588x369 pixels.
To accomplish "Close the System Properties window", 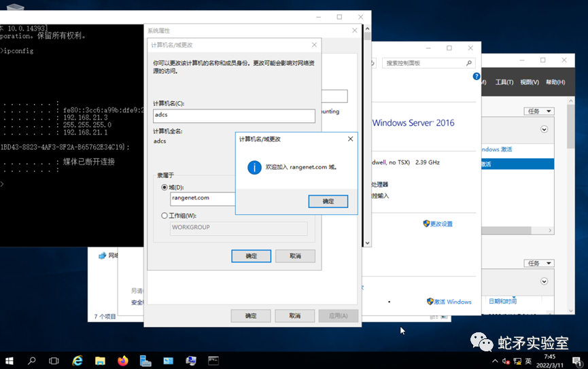I will tap(354, 31).
